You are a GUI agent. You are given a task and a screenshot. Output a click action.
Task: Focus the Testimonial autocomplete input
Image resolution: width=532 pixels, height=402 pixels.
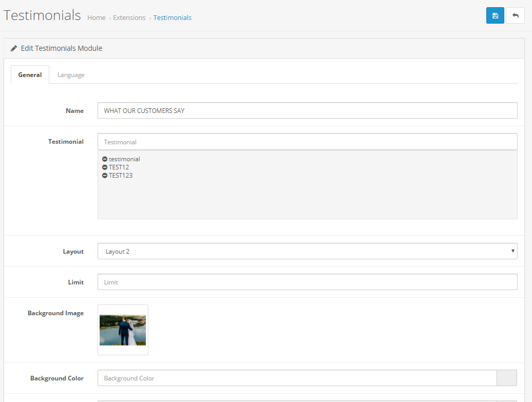(308, 142)
